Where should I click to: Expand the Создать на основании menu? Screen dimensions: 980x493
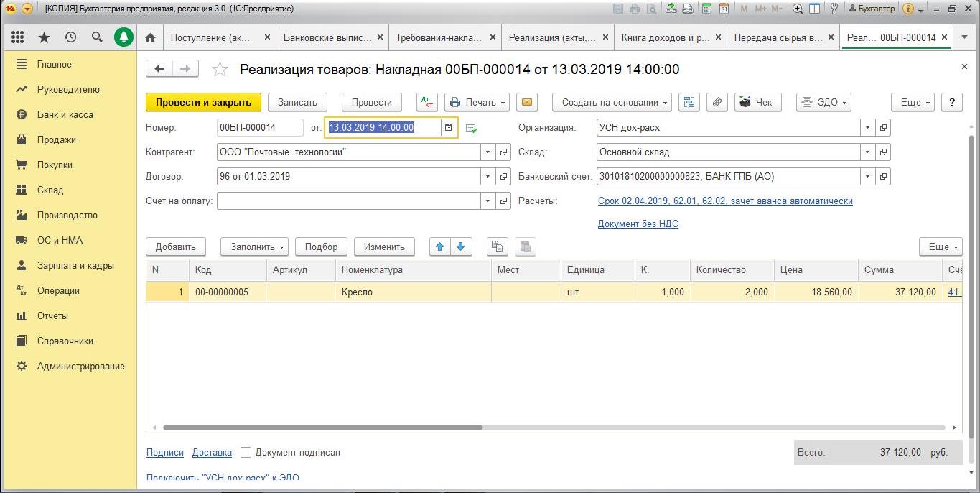click(612, 102)
